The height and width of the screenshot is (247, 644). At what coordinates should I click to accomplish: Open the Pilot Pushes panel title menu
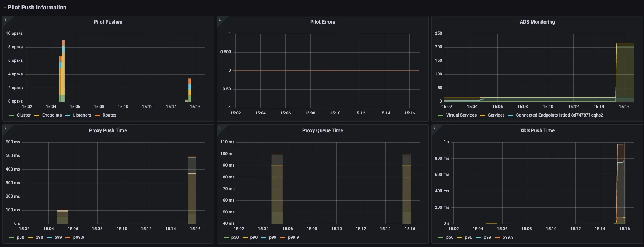click(x=108, y=22)
